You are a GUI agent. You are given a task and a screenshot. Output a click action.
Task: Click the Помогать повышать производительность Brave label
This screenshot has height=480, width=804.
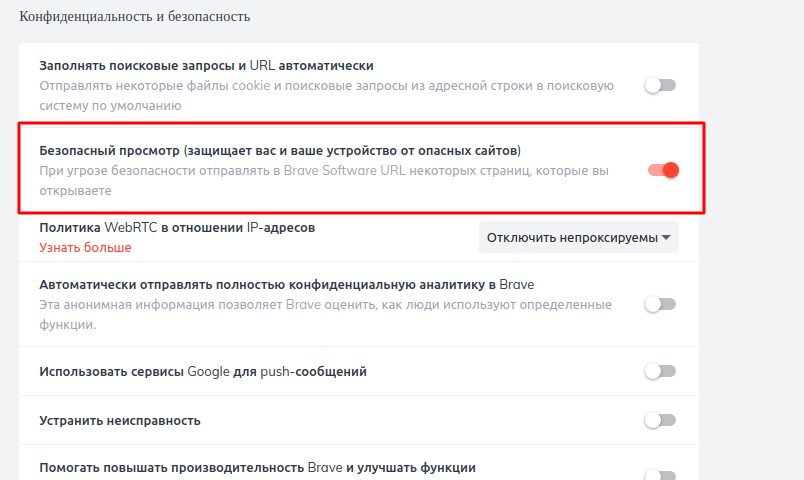257,468
